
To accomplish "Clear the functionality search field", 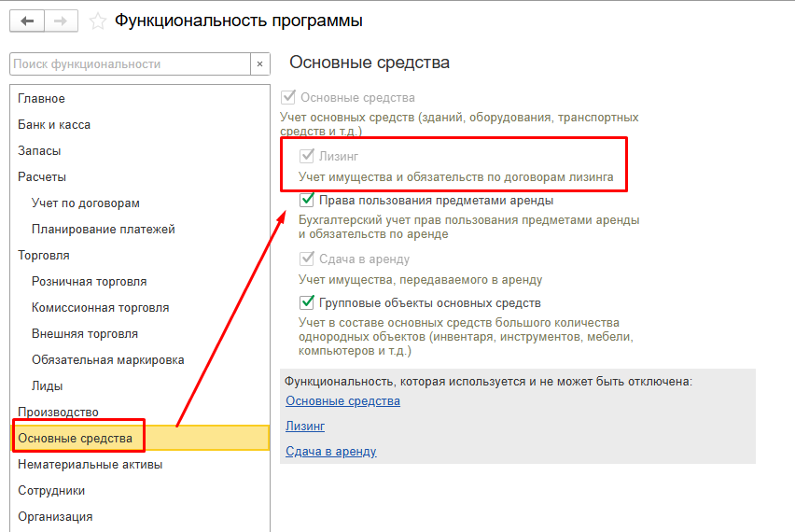I will tap(259, 64).
